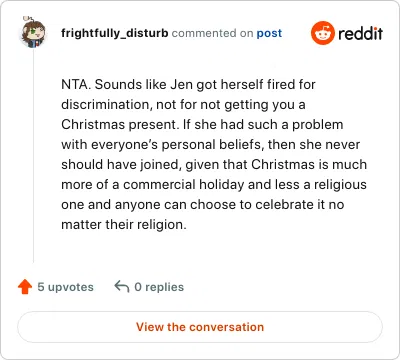
Task: Click 'Christmas present' in the comment text
Action: coord(120,125)
